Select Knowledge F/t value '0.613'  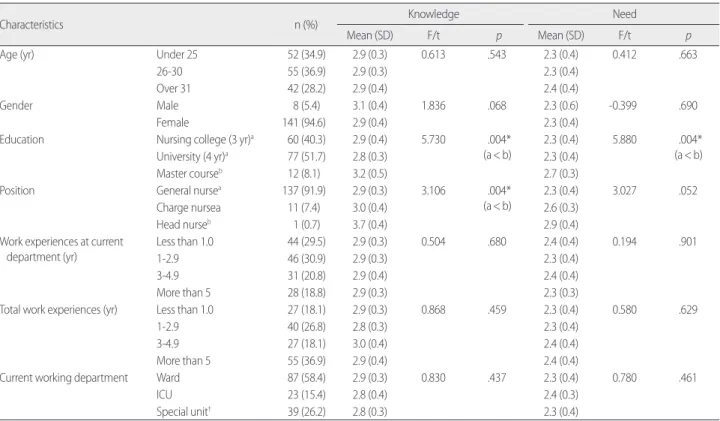pyautogui.click(x=433, y=55)
